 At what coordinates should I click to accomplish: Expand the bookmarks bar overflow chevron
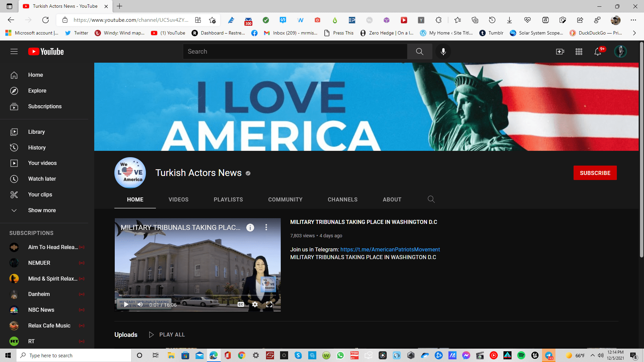coord(634,33)
